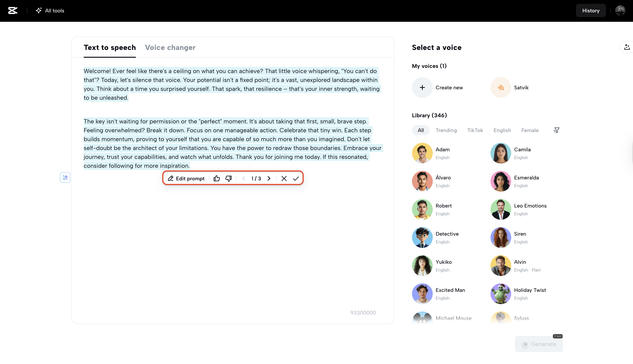Discard the generated text with X
Screen dimensions: 633x364
(x=284, y=178)
